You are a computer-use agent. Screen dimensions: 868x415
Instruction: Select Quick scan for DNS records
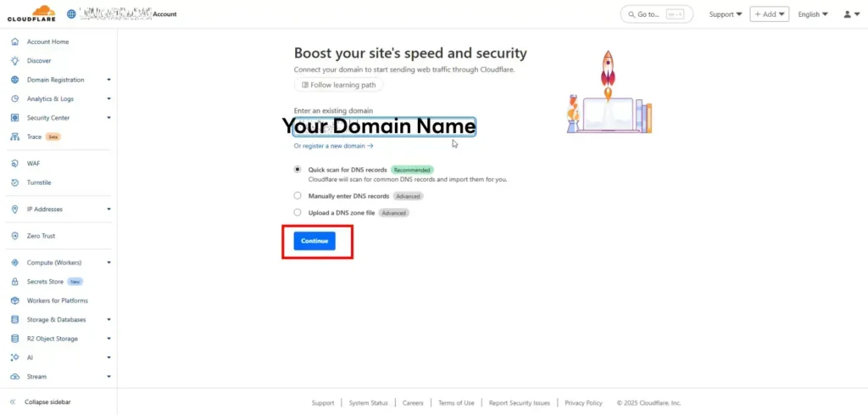tap(298, 170)
